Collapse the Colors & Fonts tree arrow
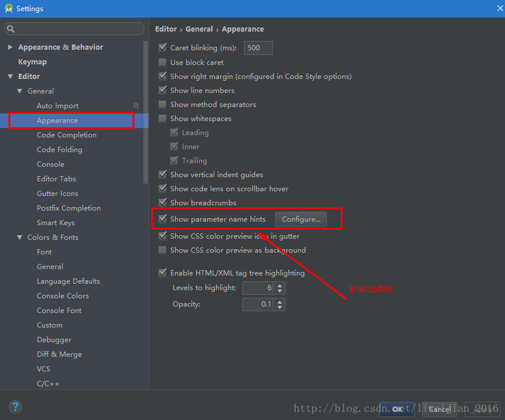505x420 pixels. tap(20, 237)
